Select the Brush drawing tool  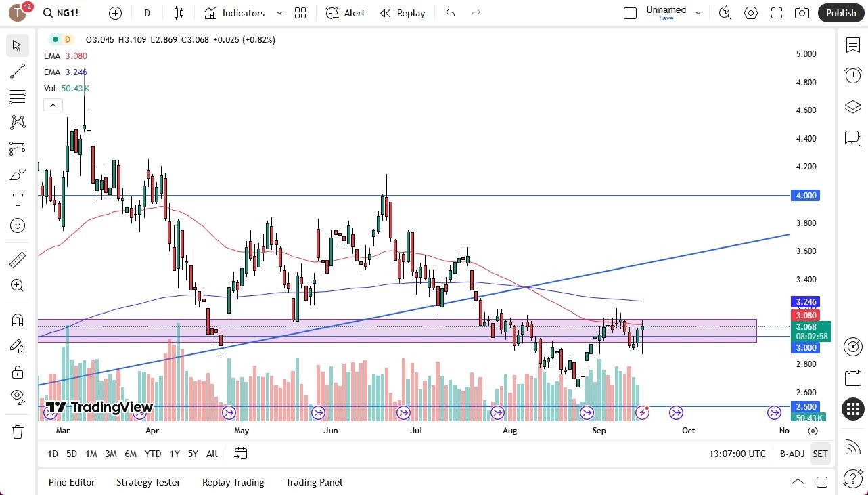click(17, 174)
